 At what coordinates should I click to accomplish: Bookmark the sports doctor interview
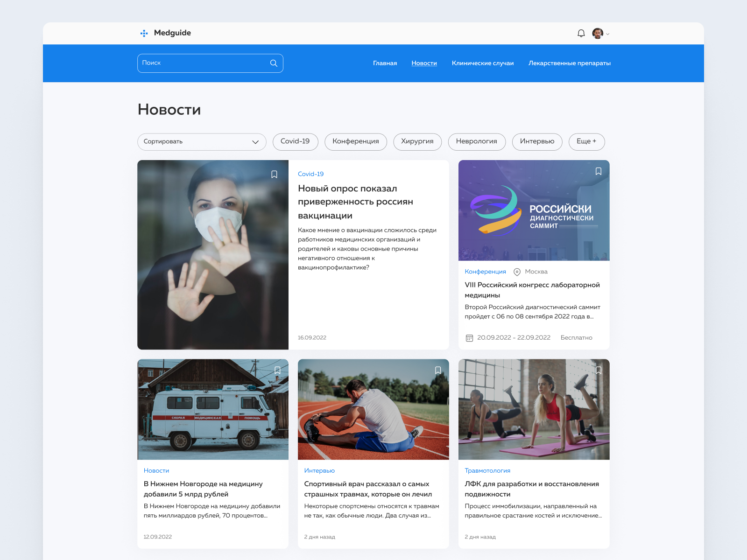click(438, 370)
